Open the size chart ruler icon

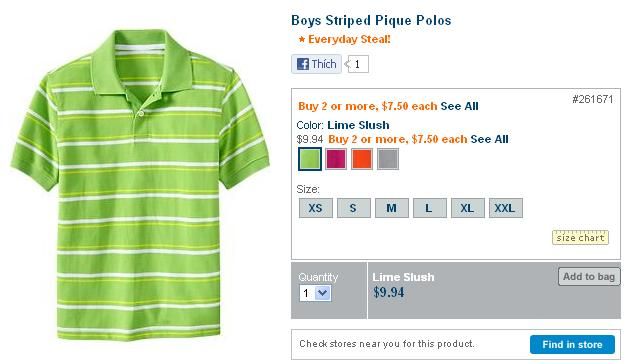point(580,237)
